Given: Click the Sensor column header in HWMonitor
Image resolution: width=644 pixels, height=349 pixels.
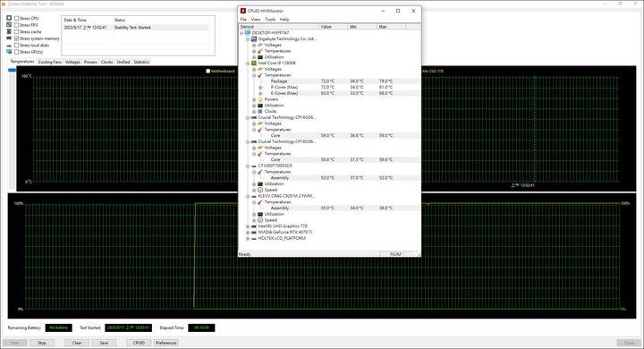Looking at the screenshot, I should 279,26.
